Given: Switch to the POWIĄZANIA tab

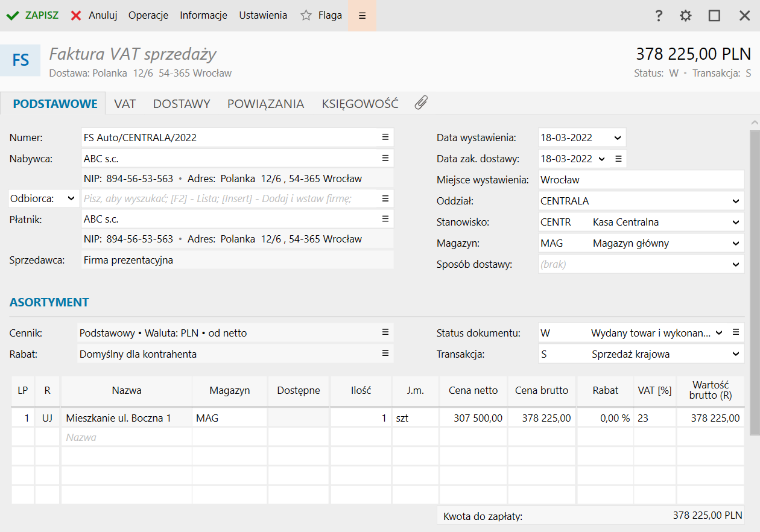Looking at the screenshot, I should click(x=265, y=104).
